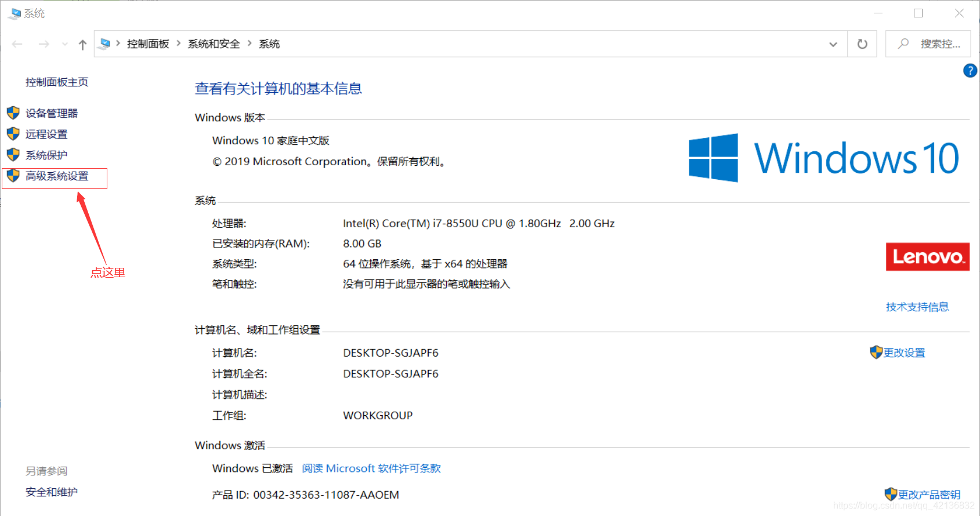Screen dimensions: 980x516
Task: Expand chevron after 控制面板 breadcrumb
Action: coord(178,43)
